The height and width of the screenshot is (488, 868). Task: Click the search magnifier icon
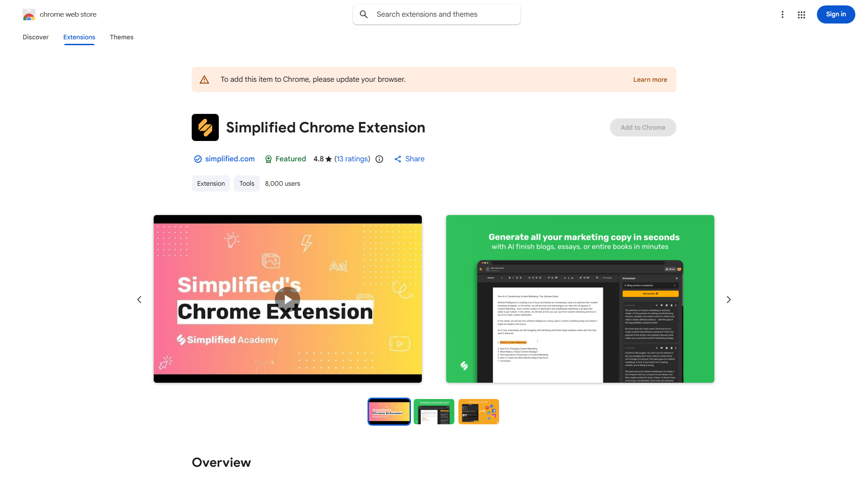tap(363, 14)
